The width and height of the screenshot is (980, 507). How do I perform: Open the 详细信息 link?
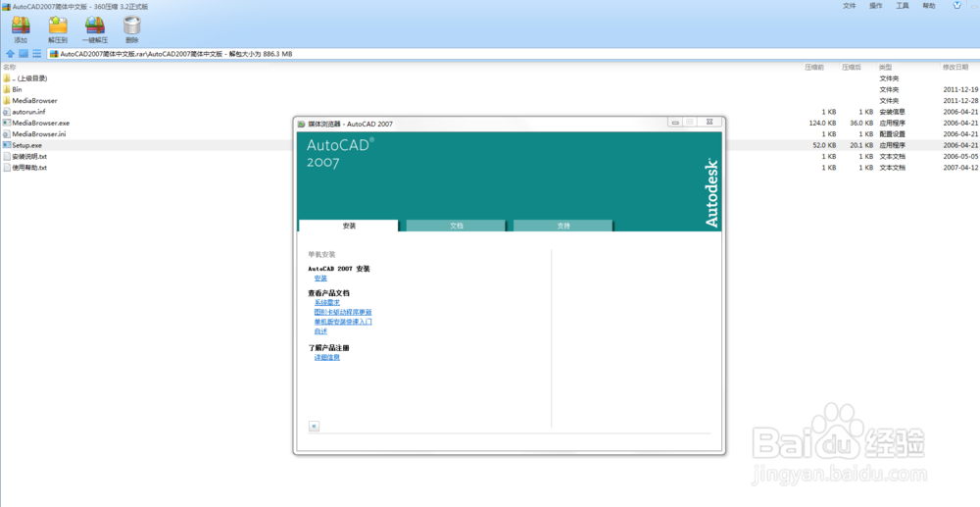click(327, 358)
